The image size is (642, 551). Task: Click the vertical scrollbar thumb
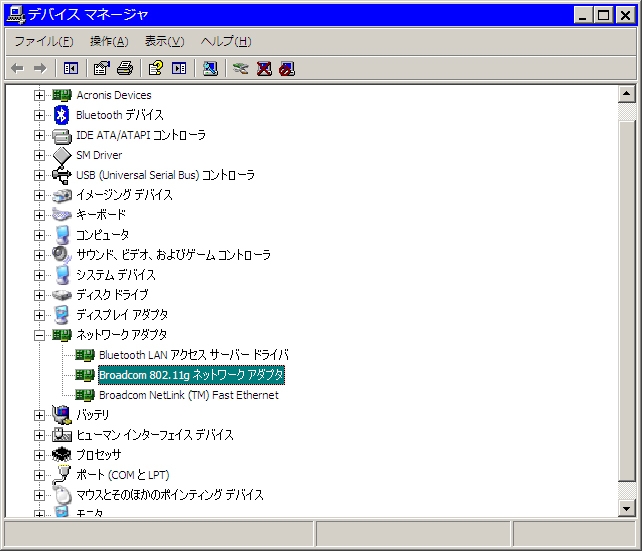[x=626, y=301]
